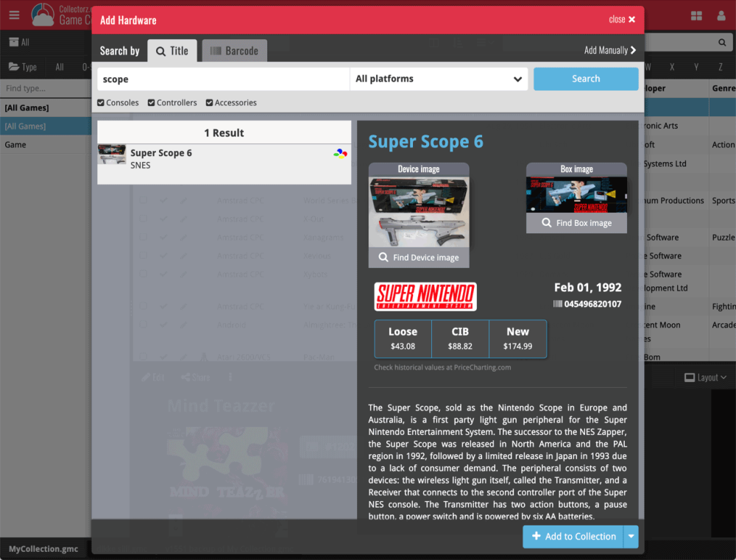Click the Find Device image search icon
Viewport: 736px width, 560px height.
click(x=383, y=258)
